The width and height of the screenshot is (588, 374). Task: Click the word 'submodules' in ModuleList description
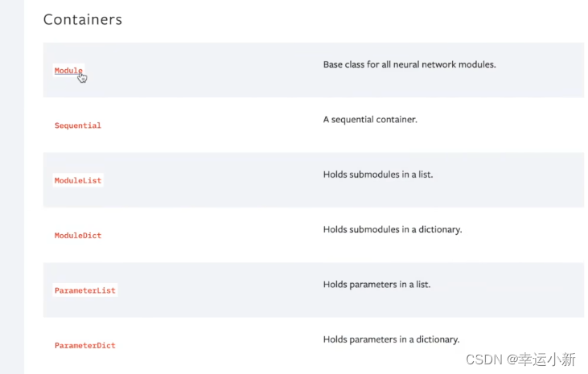[x=376, y=174]
